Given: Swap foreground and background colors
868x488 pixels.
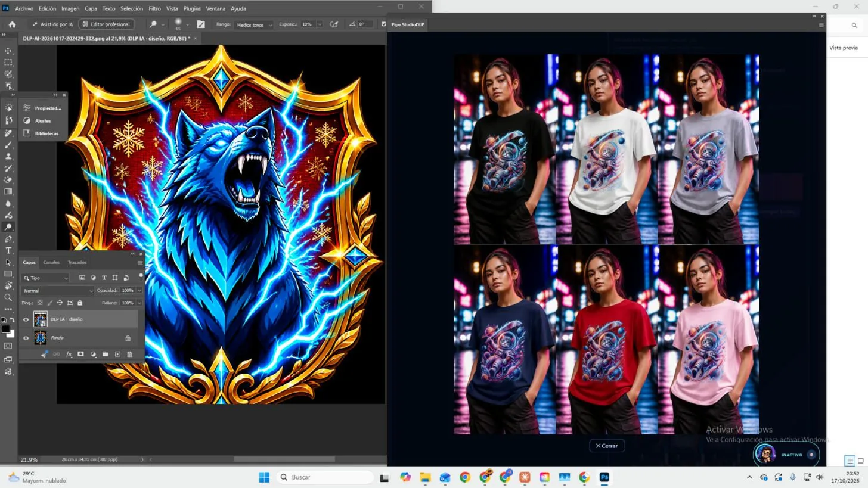Looking at the screenshot, I should tap(12, 320).
